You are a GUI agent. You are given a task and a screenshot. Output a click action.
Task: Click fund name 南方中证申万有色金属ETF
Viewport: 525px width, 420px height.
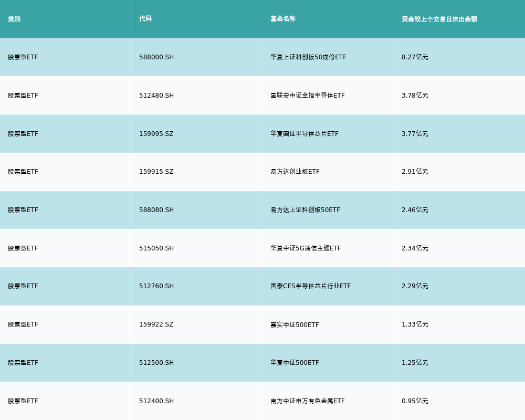click(307, 401)
